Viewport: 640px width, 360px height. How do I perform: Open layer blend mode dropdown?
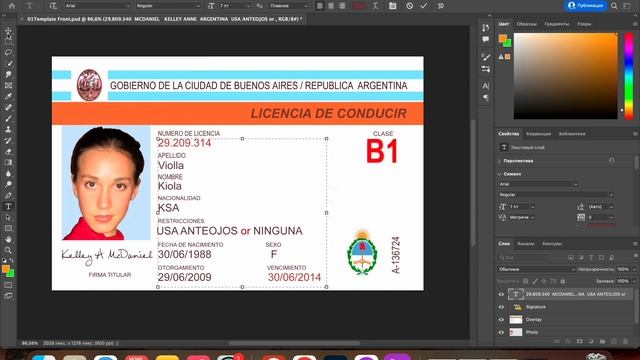tap(537, 269)
